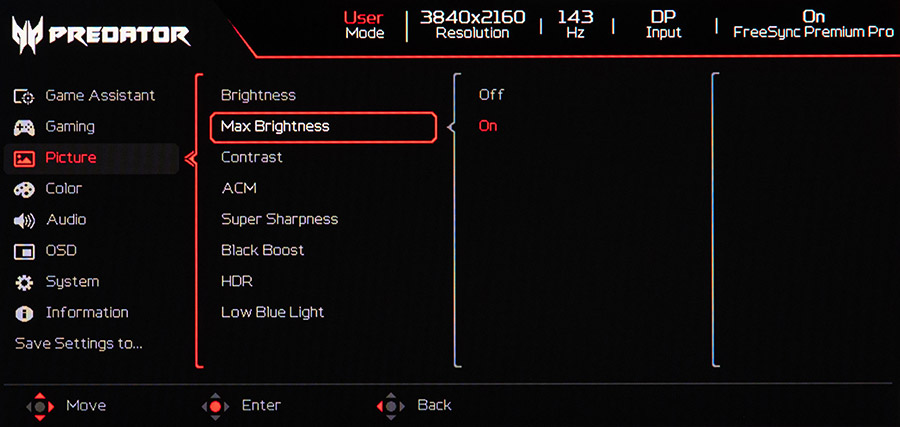Click the arrow beside Max Brightness options

(451, 127)
